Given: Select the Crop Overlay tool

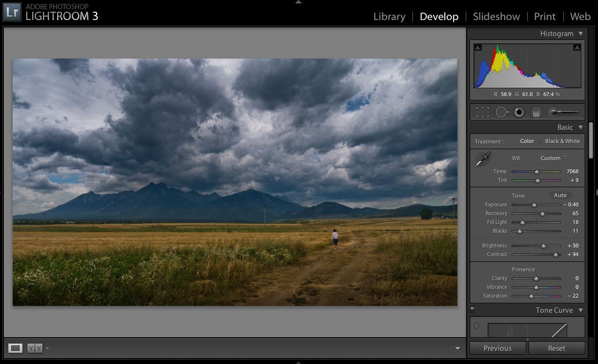Looking at the screenshot, I should [x=482, y=112].
